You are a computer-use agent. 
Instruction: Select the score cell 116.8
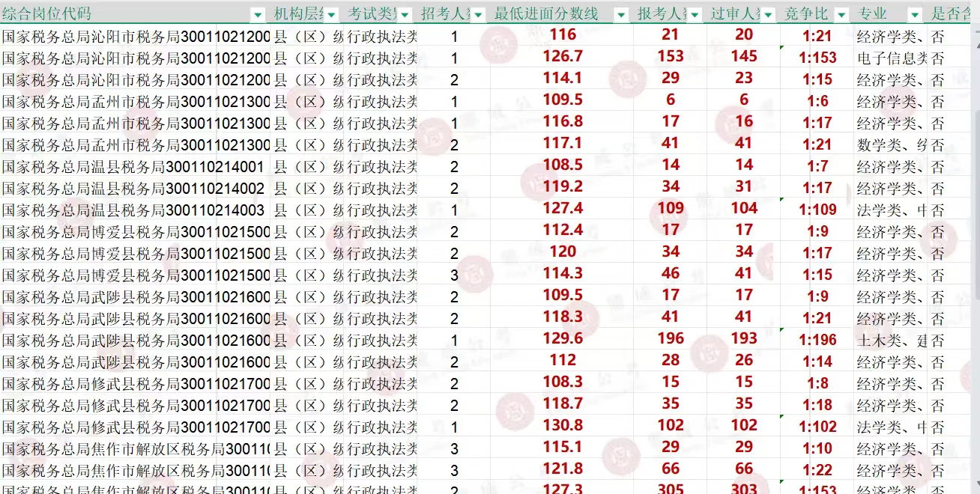[563, 121]
